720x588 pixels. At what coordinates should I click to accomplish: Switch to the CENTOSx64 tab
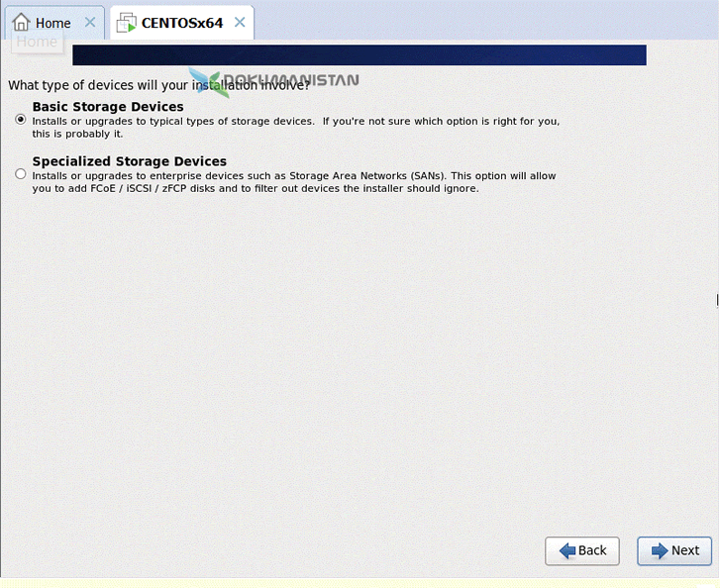pyautogui.click(x=182, y=23)
